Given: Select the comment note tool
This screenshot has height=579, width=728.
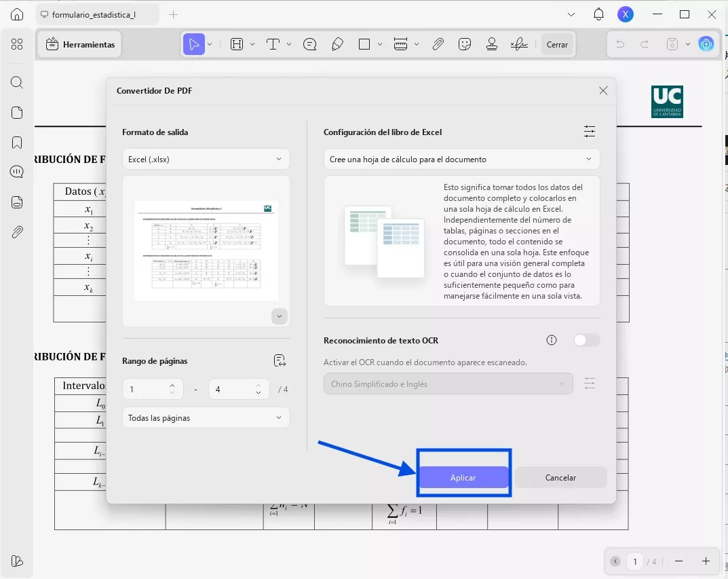Looking at the screenshot, I should click(x=309, y=45).
